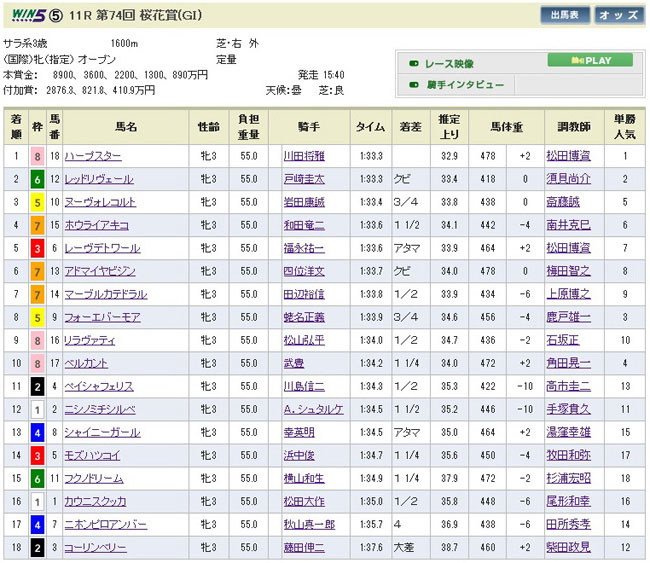
Task: Open the オッズ tab
Action: [618, 15]
